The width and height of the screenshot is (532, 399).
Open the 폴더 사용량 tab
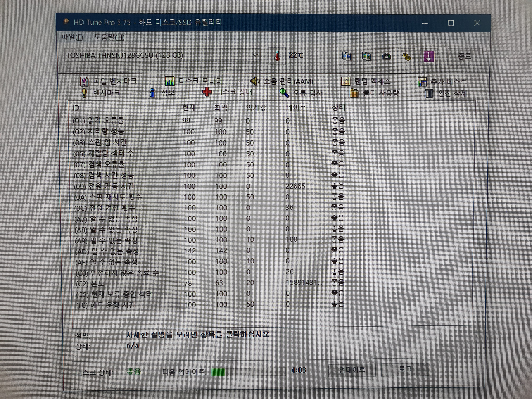374,93
